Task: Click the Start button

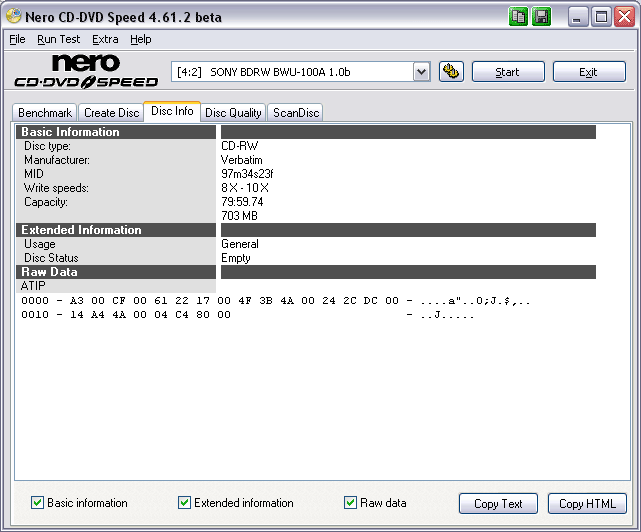Action: (508, 72)
